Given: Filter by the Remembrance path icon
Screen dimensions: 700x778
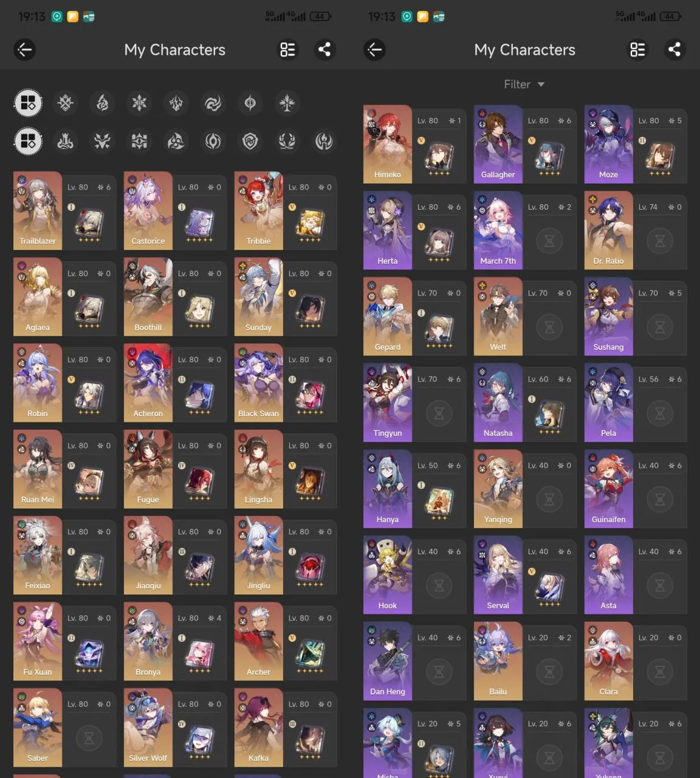Looking at the screenshot, I should coord(324,142).
